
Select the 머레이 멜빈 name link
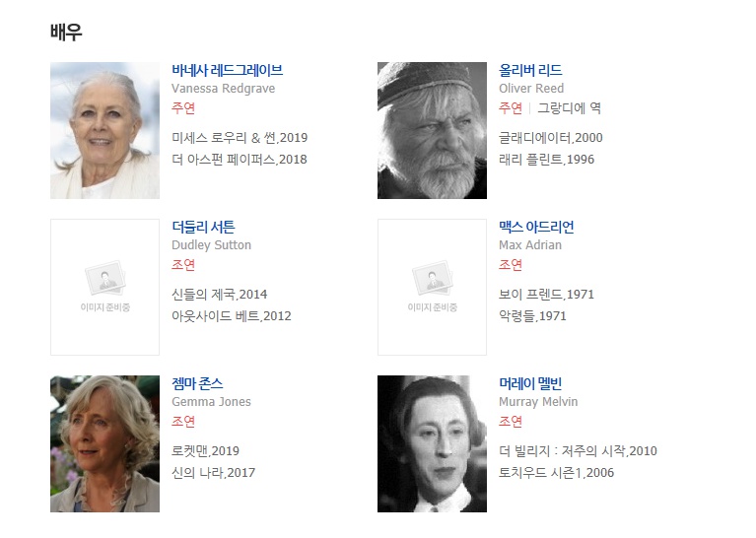click(x=530, y=383)
